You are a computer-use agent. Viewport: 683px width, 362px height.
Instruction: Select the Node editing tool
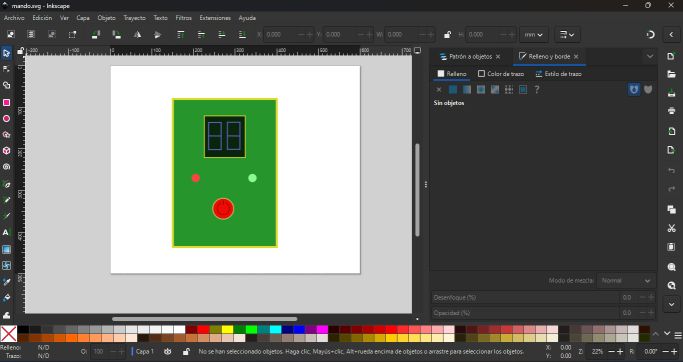(x=6, y=69)
